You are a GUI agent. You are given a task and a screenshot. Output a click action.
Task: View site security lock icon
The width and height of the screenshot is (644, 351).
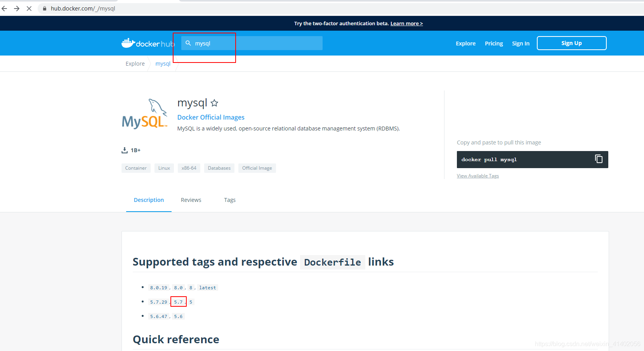tap(45, 9)
